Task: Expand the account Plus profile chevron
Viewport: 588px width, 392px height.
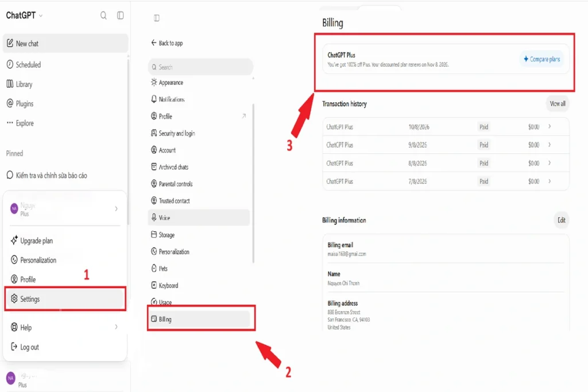Action: [116, 209]
